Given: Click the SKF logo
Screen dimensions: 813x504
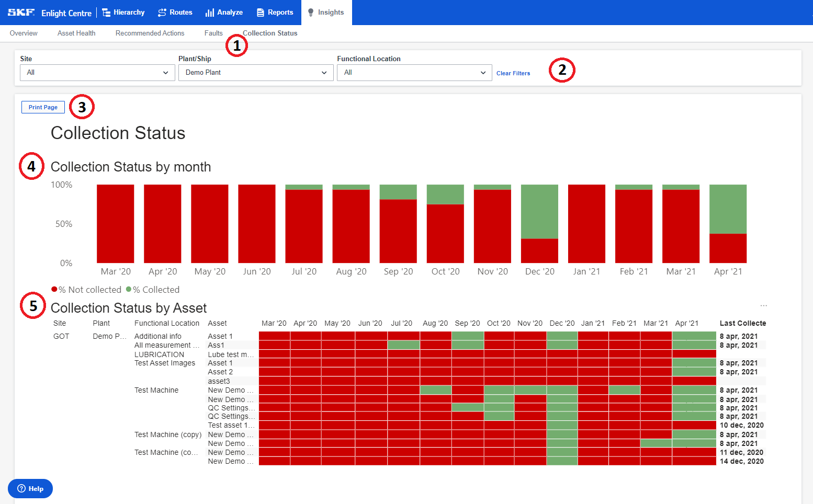Looking at the screenshot, I should coord(20,12).
